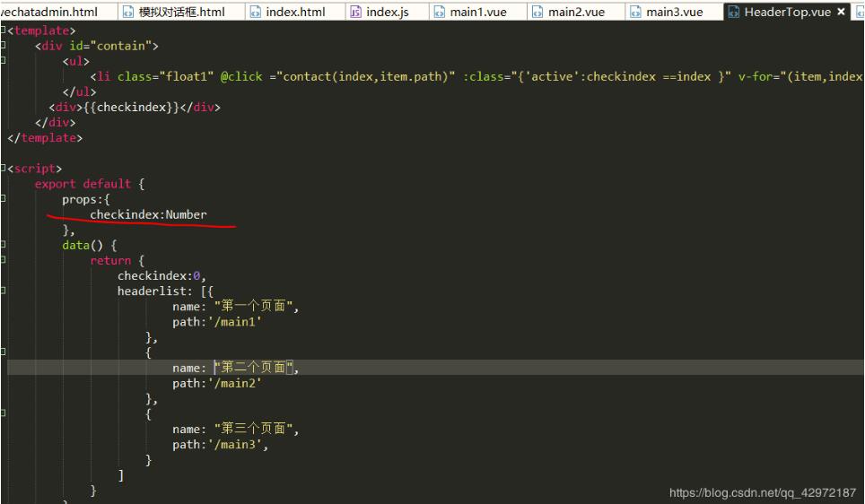Screen dimensions: 865x504
Task: Click the headerlist: [{ text
Action: coord(165,291)
